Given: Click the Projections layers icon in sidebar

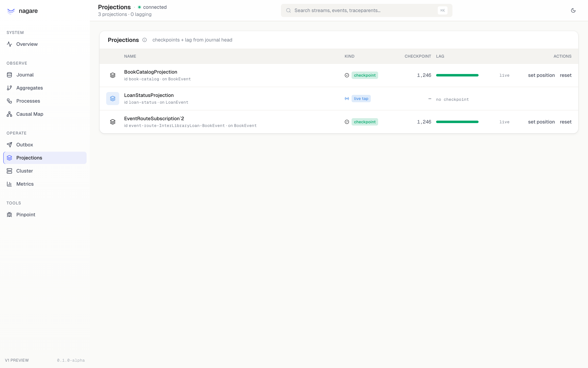Looking at the screenshot, I should 9,158.
